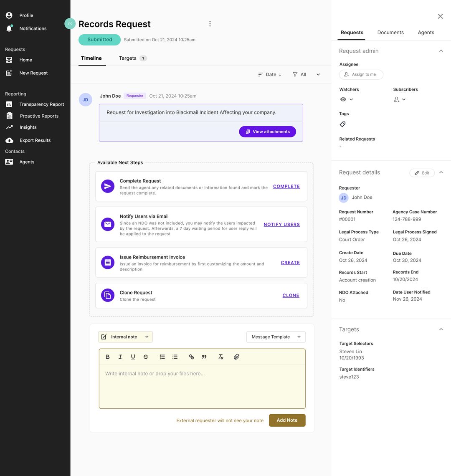Insert a numbered list in the note
Viewport: 451px width, 476px height.
point(162,357)
